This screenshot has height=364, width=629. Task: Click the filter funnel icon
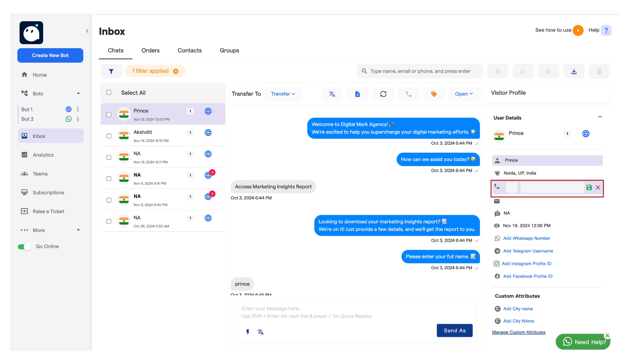pos(111,71)
